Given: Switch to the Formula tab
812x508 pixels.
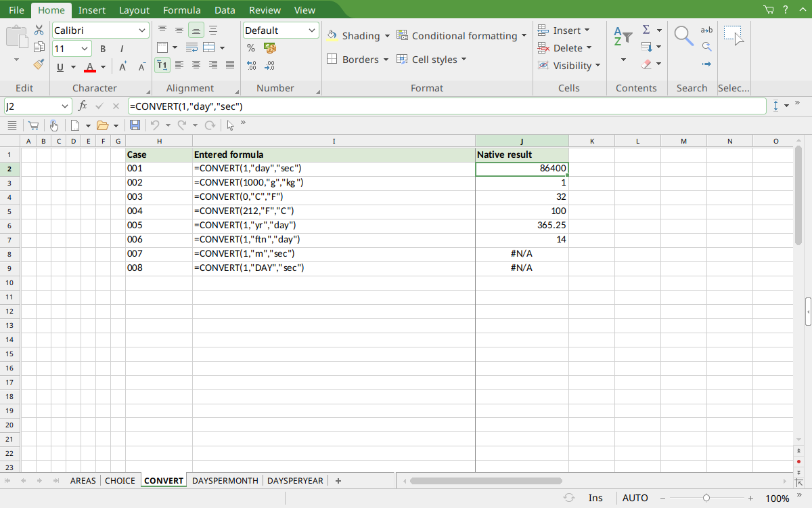Looking at the screenshot, I should [x=182, y=10].
